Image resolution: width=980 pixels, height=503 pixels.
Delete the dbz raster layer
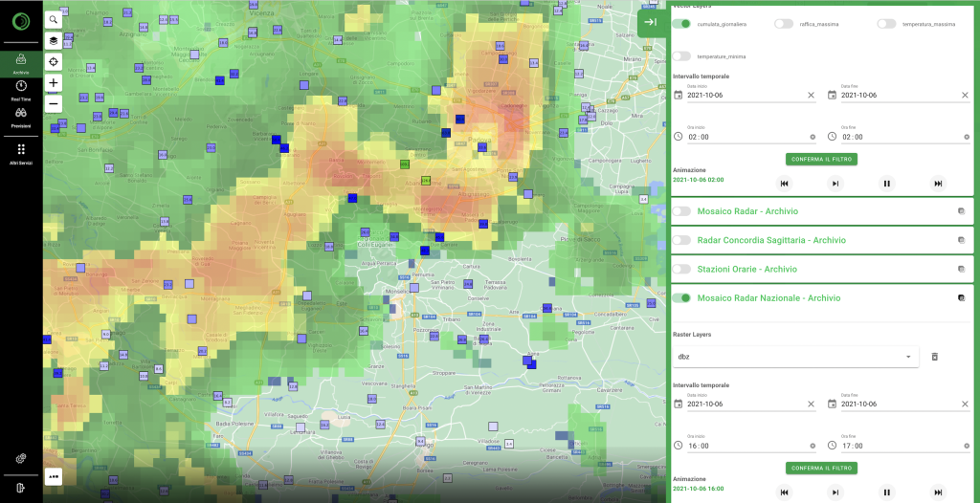click(x=935, y=357)
